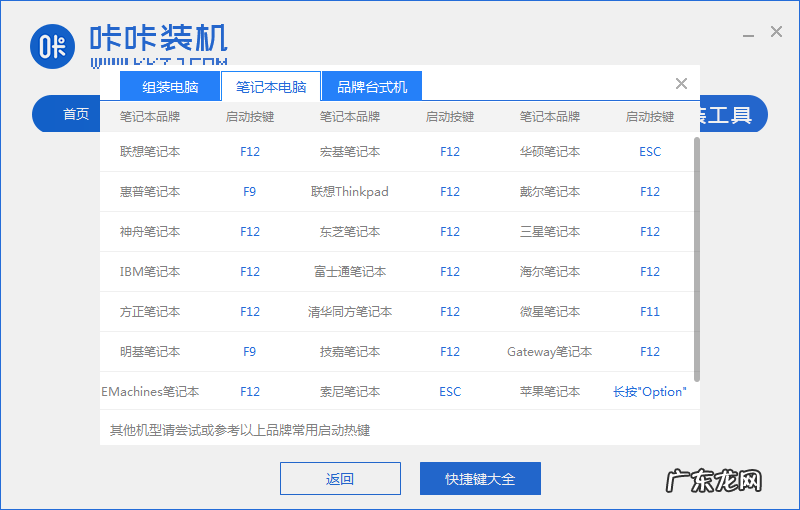Image resolution: width=800 pixels, height=510 pixels.
Task: Select 宏基笔记本 brand cell
Action: click(350, 151)
